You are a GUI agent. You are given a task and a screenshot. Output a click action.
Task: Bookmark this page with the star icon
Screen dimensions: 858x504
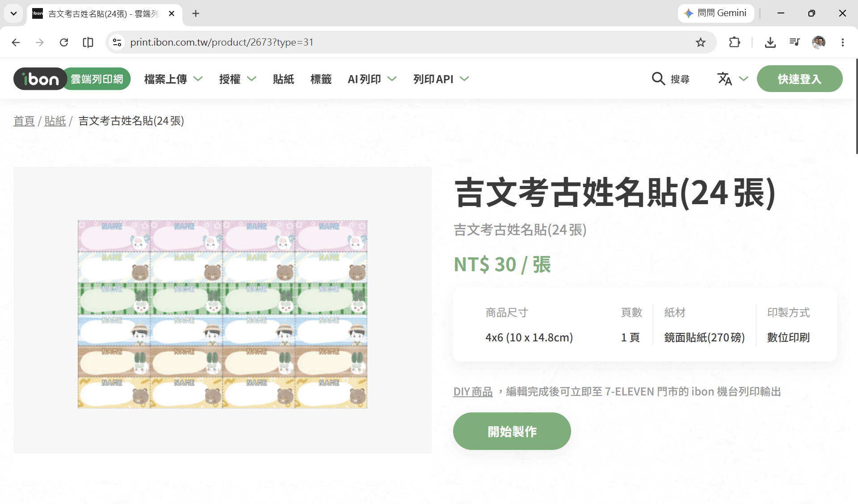coord(700,42)
